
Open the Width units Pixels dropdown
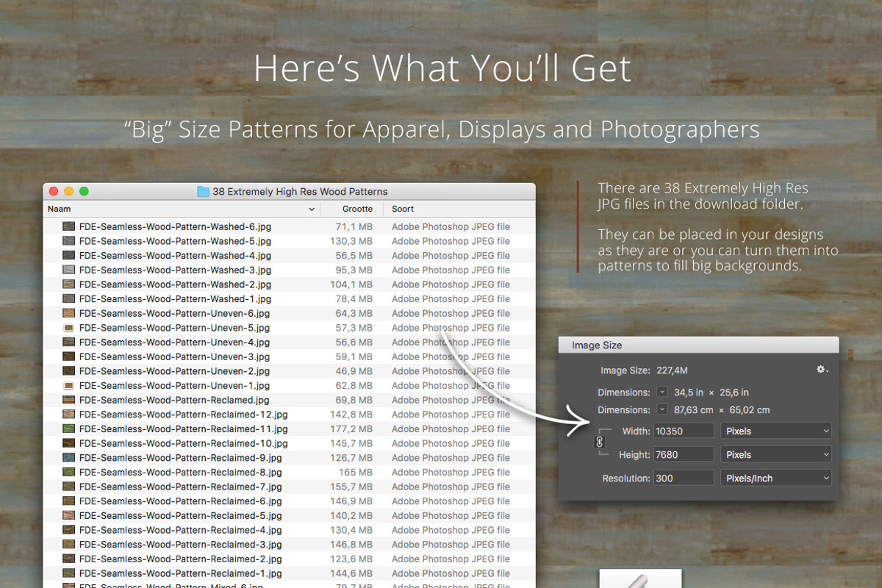coord(775,430)
